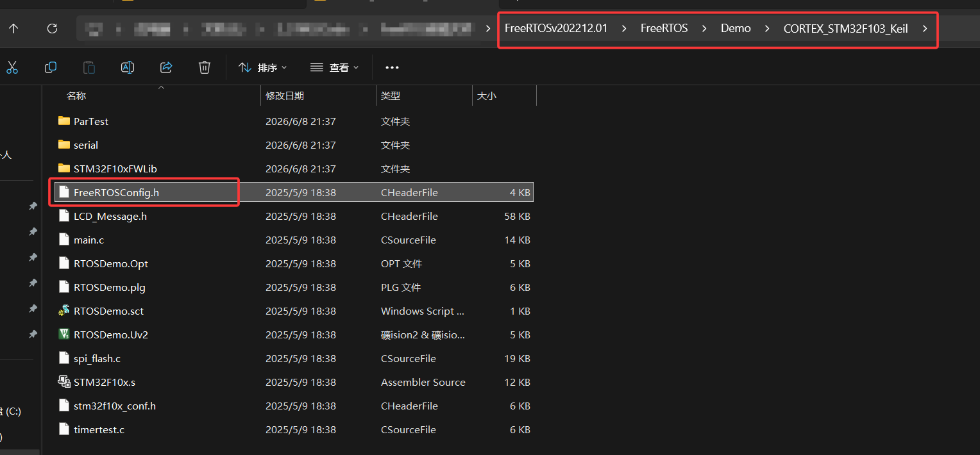Viewport: 980px width, 455px height.
Task: Click the FreeRTOSv202212.01 breadcrumb
Action: [556, 28]
